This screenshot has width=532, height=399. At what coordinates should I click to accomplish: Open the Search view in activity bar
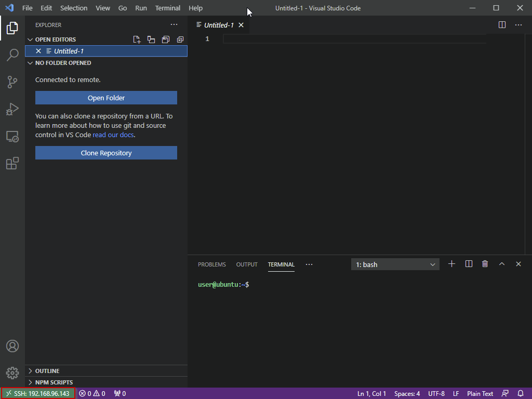point(12,55)
